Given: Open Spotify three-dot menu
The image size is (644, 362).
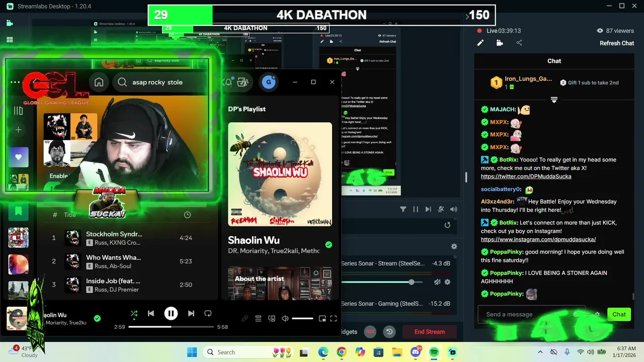Looking at the screenshot, I should (15, 82).
